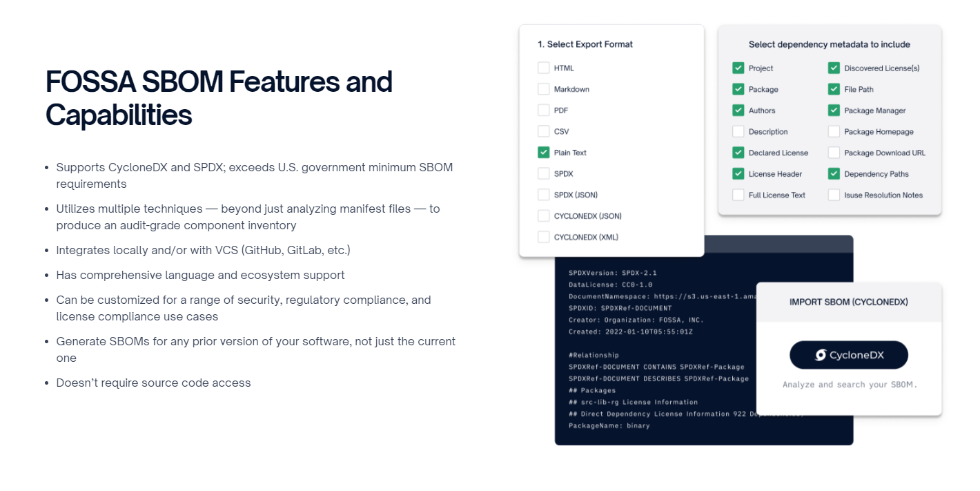Tick the Package Download URL checkbox
The width and height of the screenshot is (980, 491).
tap(834, 153)
